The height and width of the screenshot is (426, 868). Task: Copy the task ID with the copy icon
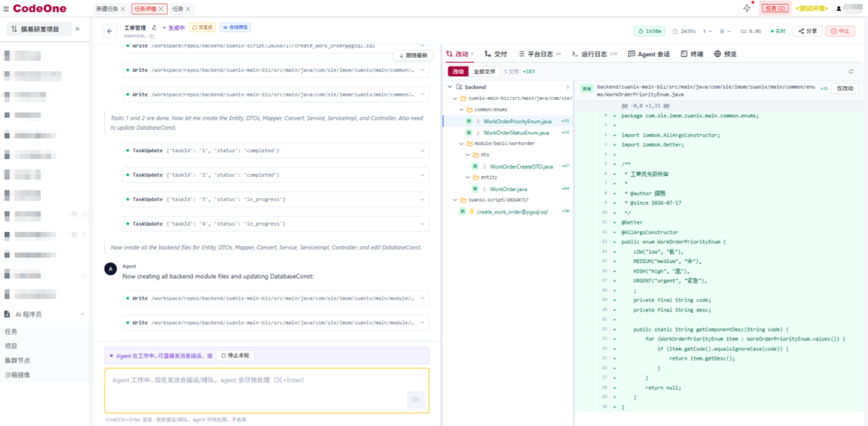coord(152,36)
